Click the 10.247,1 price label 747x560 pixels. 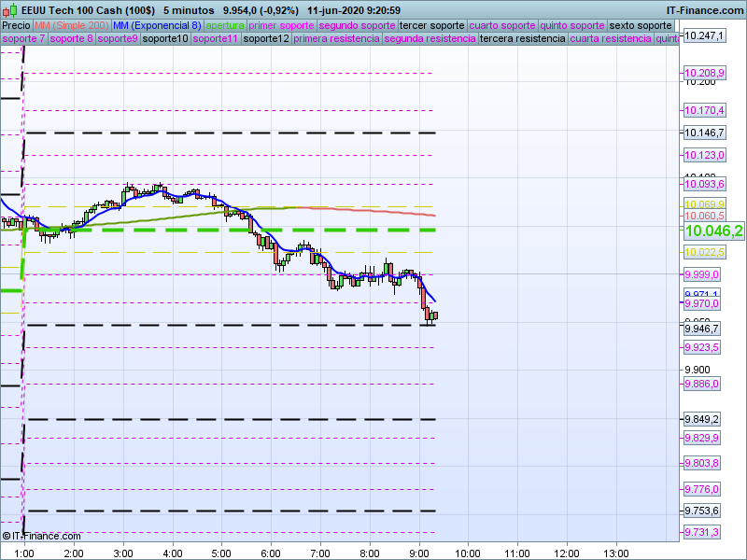[x=704, y=35]
